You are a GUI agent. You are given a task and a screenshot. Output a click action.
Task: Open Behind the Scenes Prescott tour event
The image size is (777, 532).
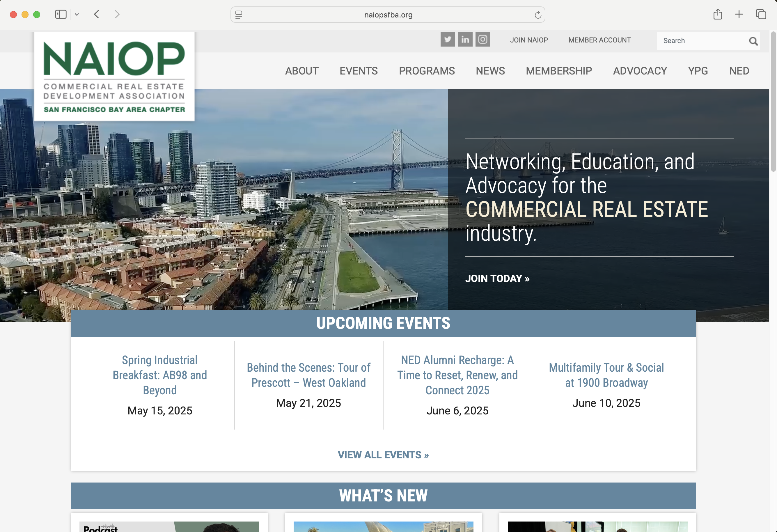pyautogui.click(x=308, y=375)
